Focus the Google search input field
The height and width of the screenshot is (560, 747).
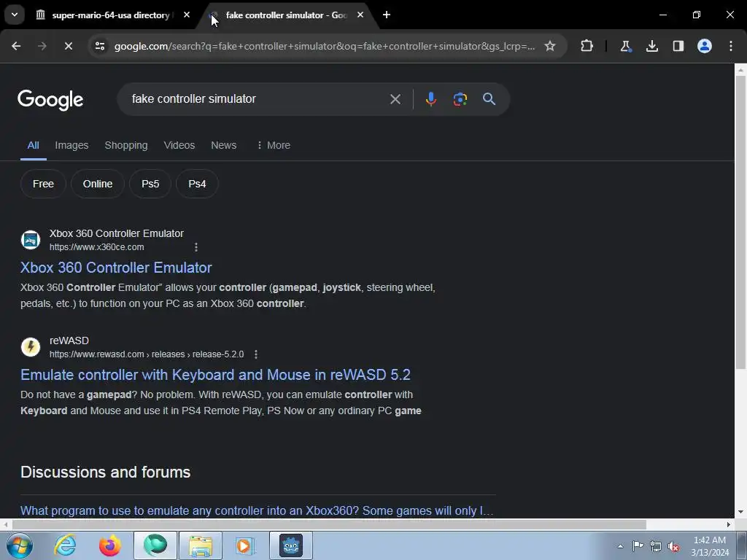(255, 99)
